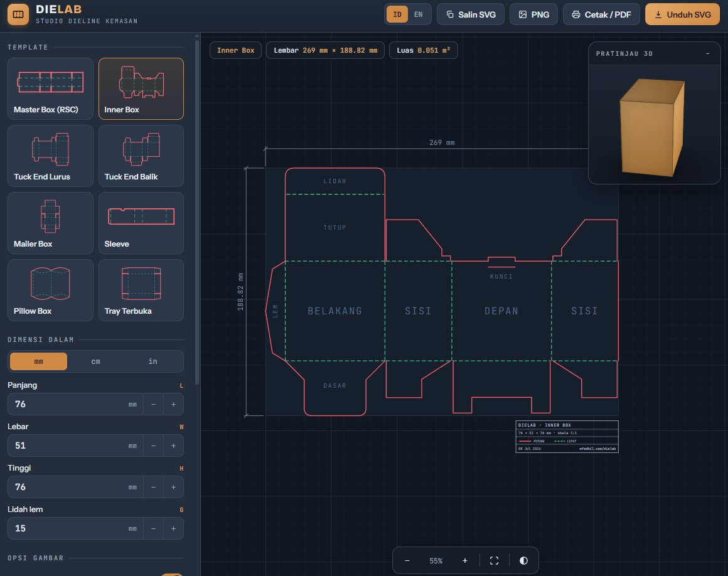
Task: Zoom in the canvas with plus icon
Action: pyautogui.click(x=465, y=561)
